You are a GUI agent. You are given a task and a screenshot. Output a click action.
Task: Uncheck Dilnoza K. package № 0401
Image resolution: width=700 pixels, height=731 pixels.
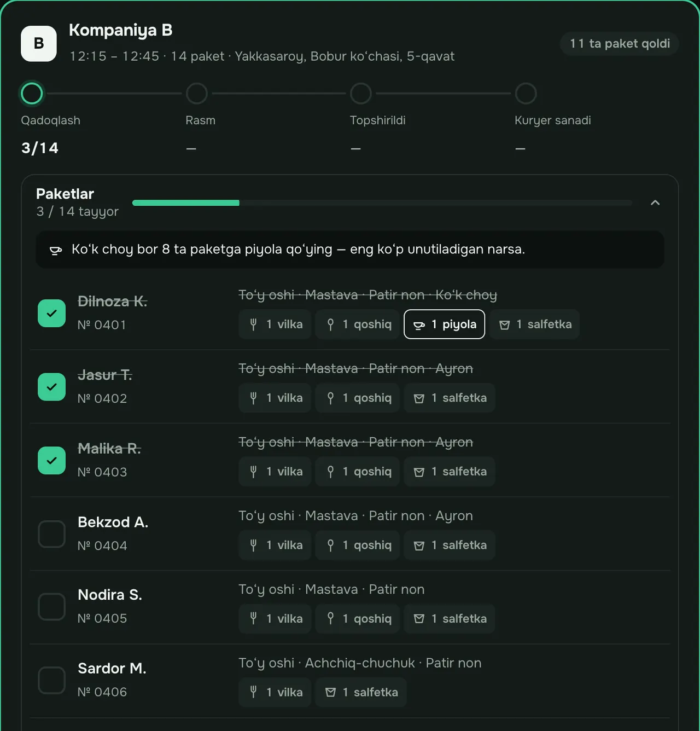click(51, 314)
